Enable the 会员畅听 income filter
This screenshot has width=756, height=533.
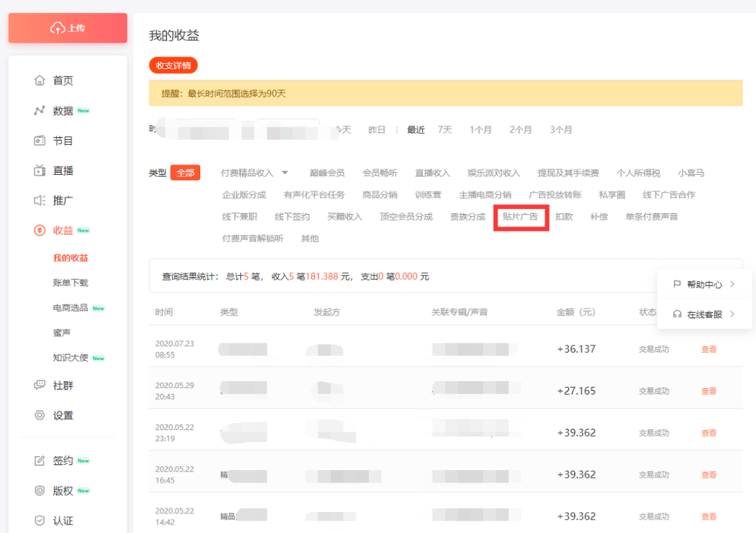(x=380, y=171)
